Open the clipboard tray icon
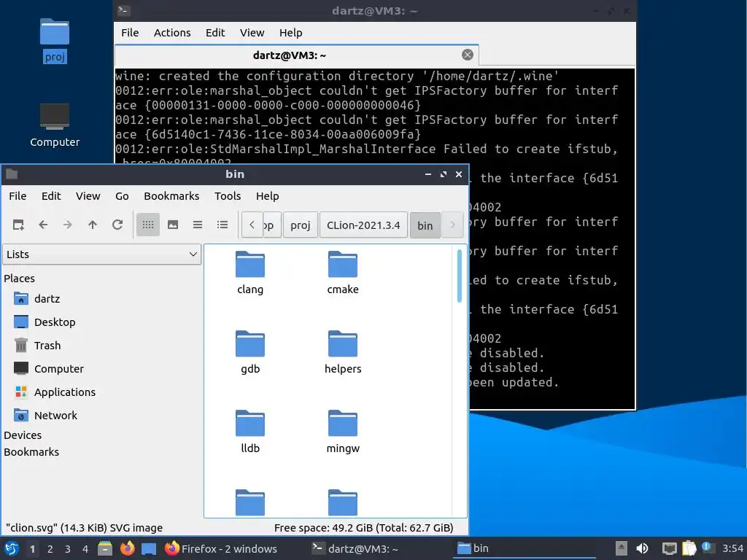The height and width of the screenshot is (560, 747). [689, 548]
